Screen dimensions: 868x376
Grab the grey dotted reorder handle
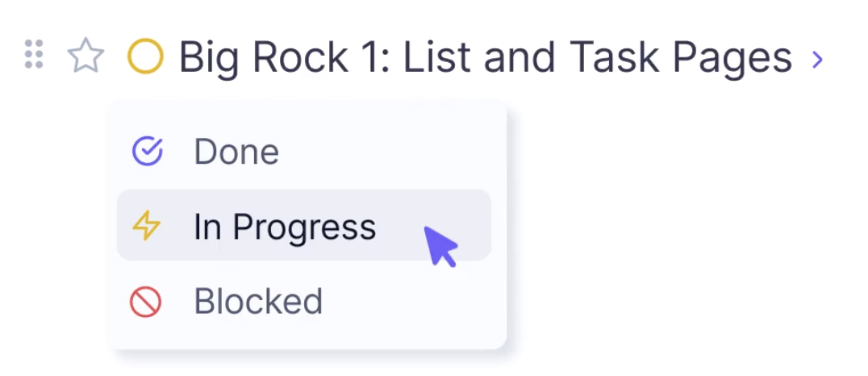34,55
